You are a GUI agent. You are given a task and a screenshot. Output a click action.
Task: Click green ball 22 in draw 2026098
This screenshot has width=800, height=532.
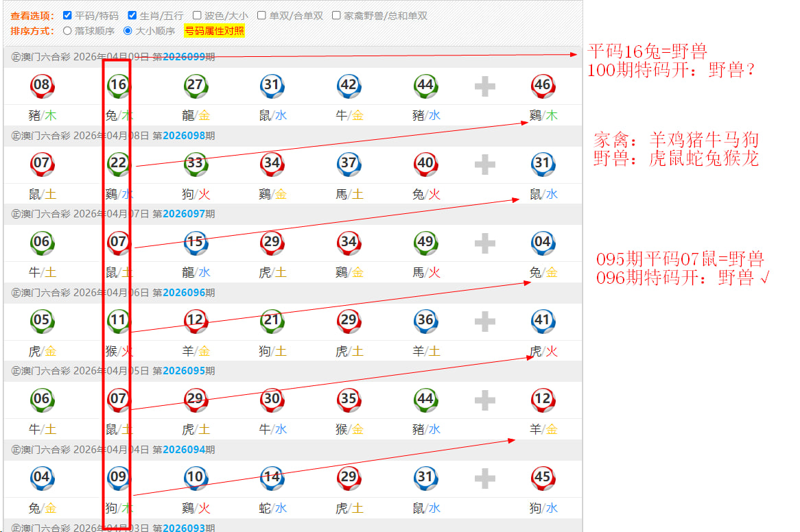119,164
